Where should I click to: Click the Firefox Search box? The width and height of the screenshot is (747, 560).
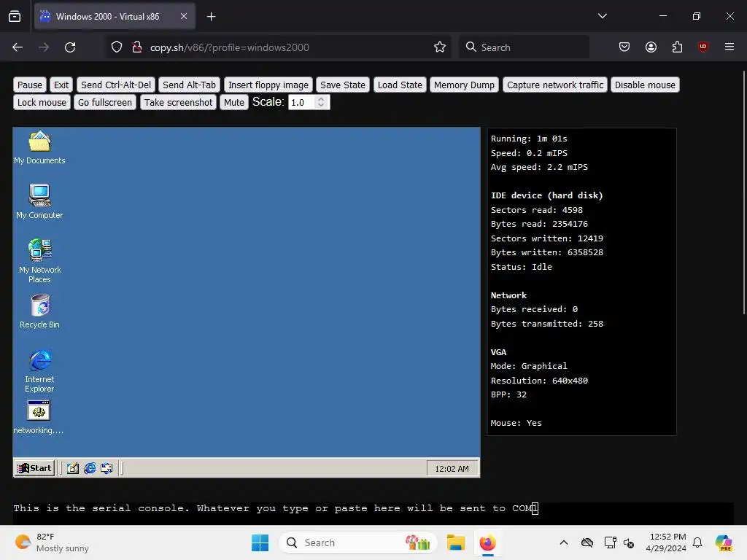click(524, 47)
